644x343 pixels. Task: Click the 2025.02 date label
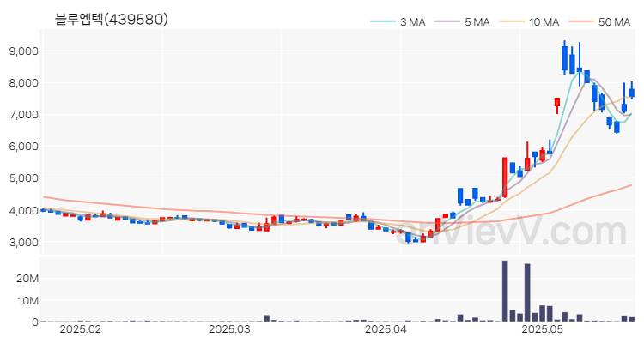pos(81,329)
